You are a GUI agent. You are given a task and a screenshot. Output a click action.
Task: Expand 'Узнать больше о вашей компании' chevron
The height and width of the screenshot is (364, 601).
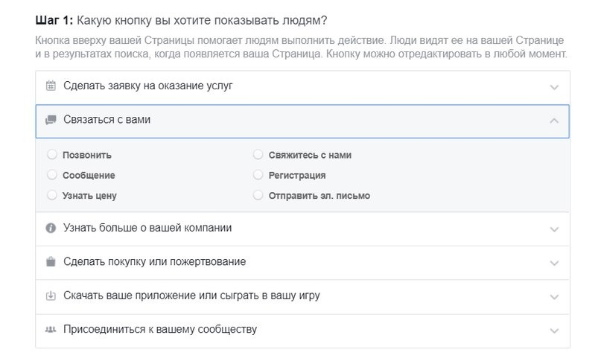(x=553, y=229)
